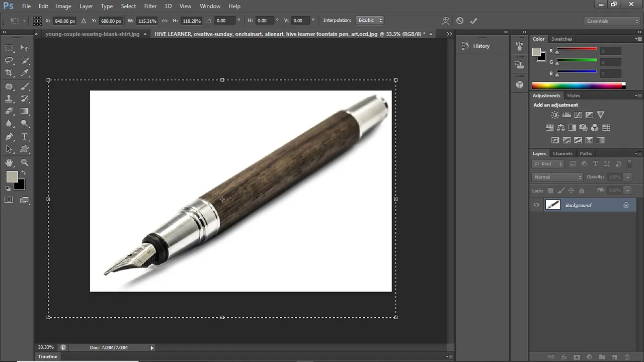
Task: Click the X position input field
Action: tap(65, 21)
